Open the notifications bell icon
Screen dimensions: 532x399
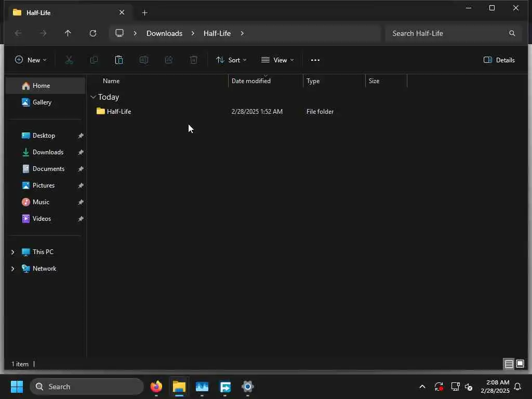(x=518, y=387)
